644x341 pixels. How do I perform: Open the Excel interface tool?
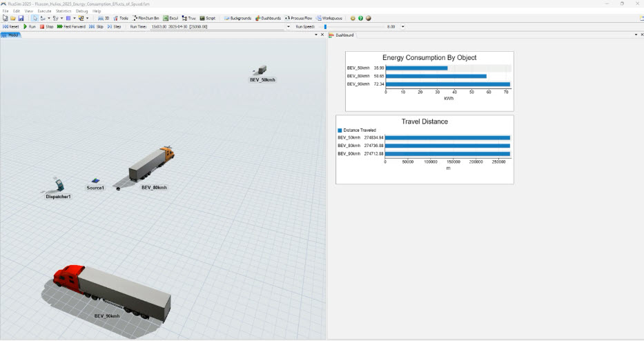coord(170,18)
